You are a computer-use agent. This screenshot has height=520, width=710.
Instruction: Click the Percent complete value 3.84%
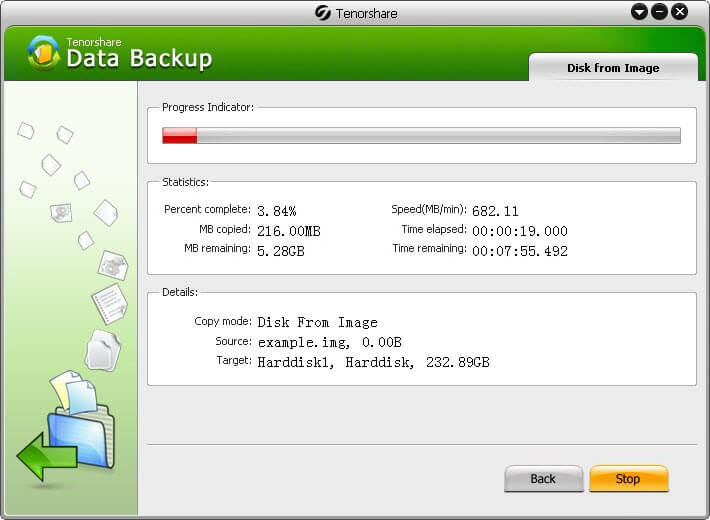click(x=277, y=211)
